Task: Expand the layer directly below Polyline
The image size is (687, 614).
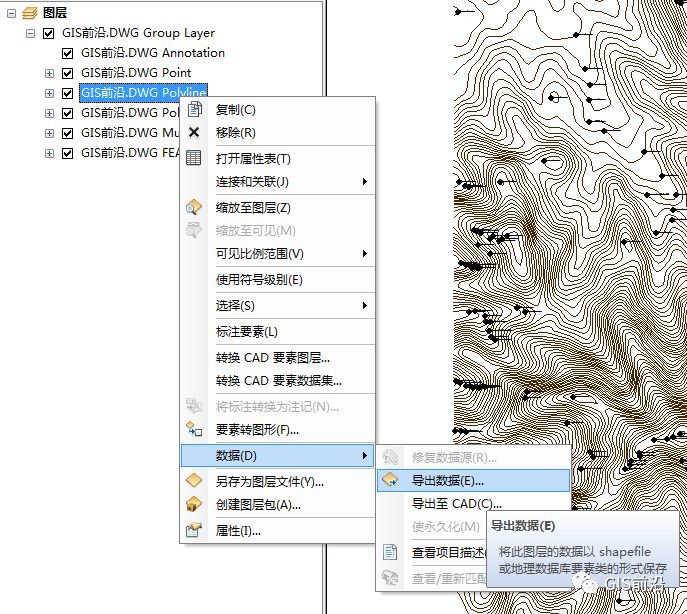Action: (x=50, y=114)
